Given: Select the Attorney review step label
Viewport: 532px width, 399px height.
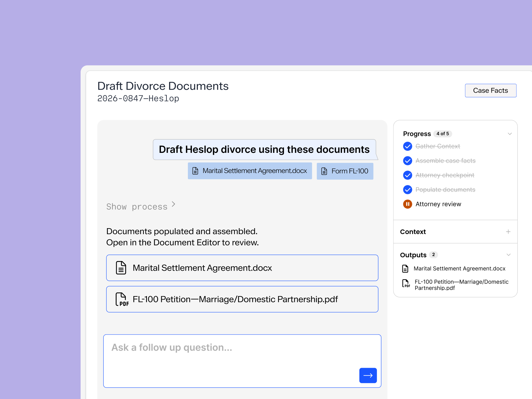Looking at the screenshot, I should [x=438, y=204].
